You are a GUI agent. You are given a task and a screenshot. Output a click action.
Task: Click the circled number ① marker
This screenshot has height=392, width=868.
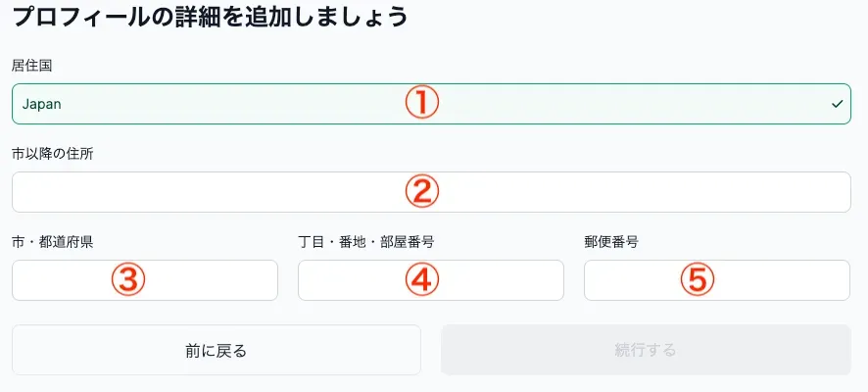coord(422,103)
